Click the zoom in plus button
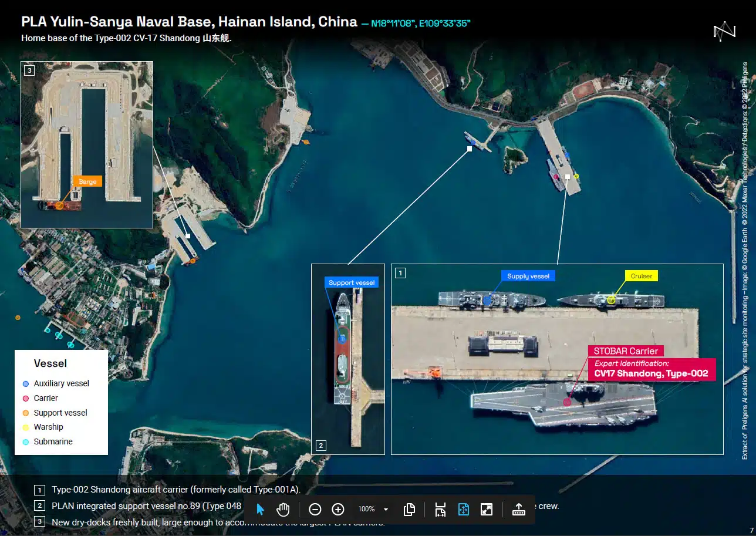This screenshot has height=536, width=756. (338, 509)
